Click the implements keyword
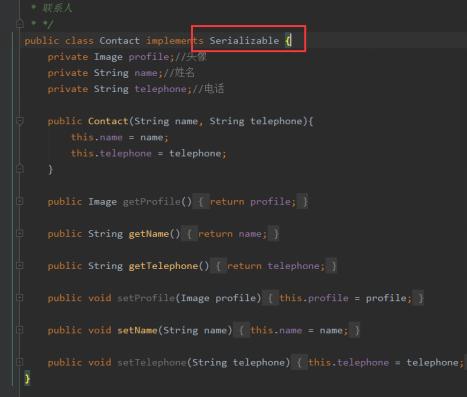Viewport: 467px width, 397px height. pyautogui.click(x=175, y=41)
